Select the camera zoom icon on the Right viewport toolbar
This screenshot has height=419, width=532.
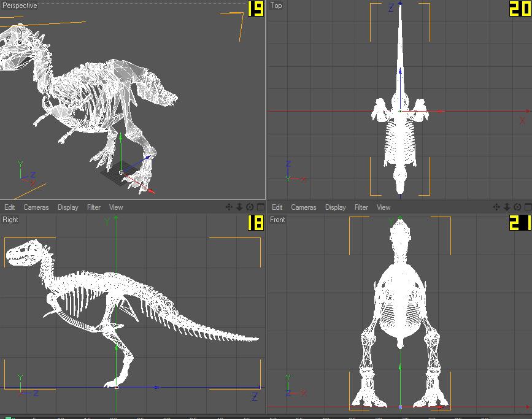pos(238,207)
